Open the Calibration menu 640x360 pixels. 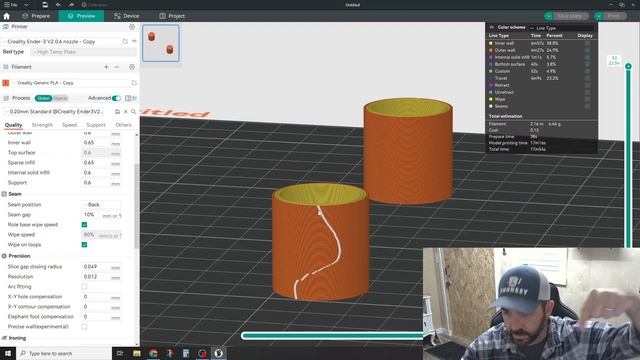pyautogui.click(x=94, y=4)
